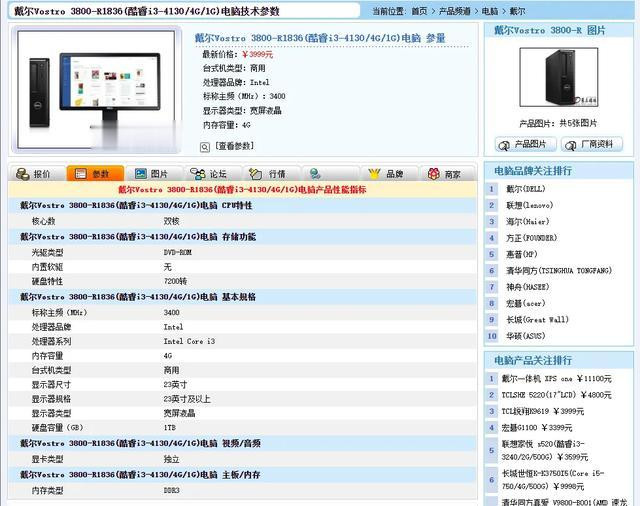The image size is (640, 506).
Task: Click the 23英寸及以上 value
Action: 187,399
